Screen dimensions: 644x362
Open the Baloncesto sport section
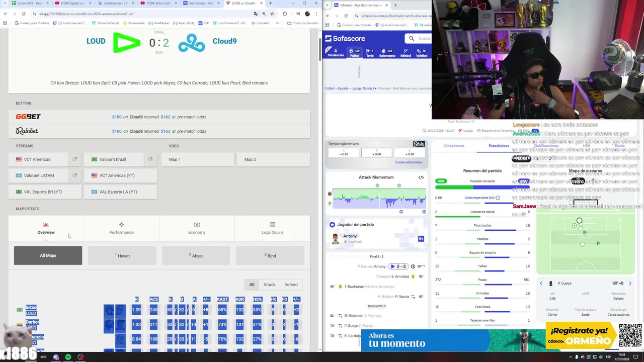coord(387,53)
